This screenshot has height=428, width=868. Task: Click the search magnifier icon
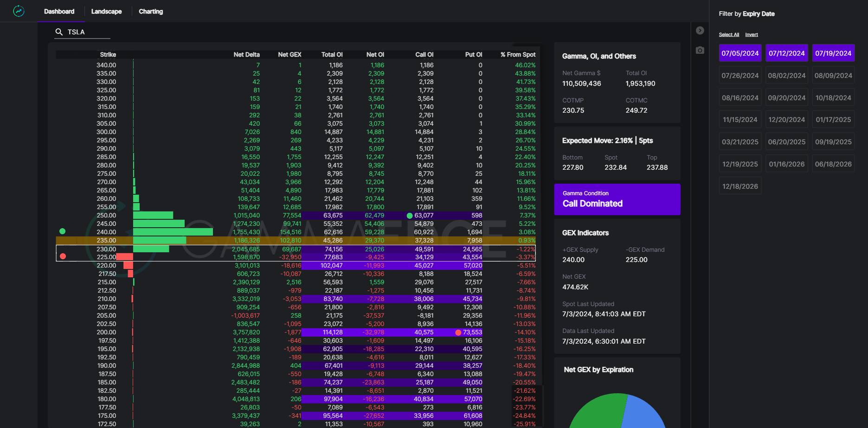(59, 32)
